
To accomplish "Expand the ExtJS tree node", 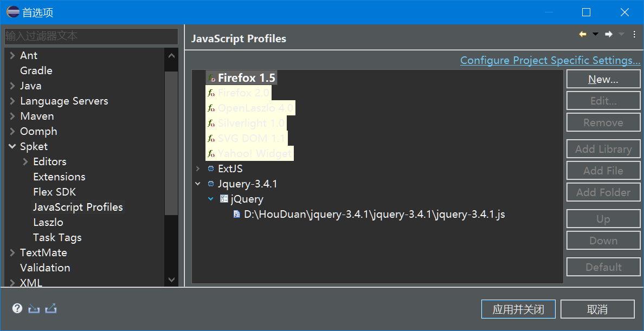I will [x=197, y=168].
